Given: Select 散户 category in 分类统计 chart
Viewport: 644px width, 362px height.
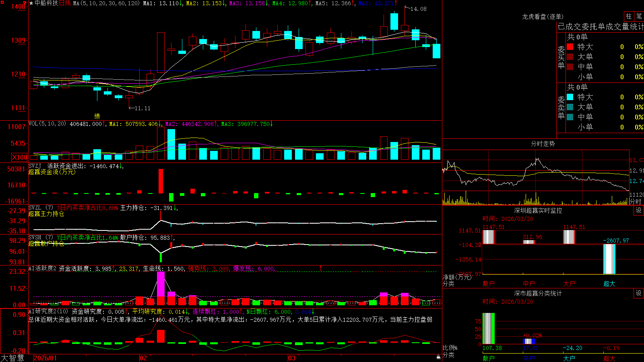Looking at the screenshot, I should pyautogui.click(x=488, y=358).
